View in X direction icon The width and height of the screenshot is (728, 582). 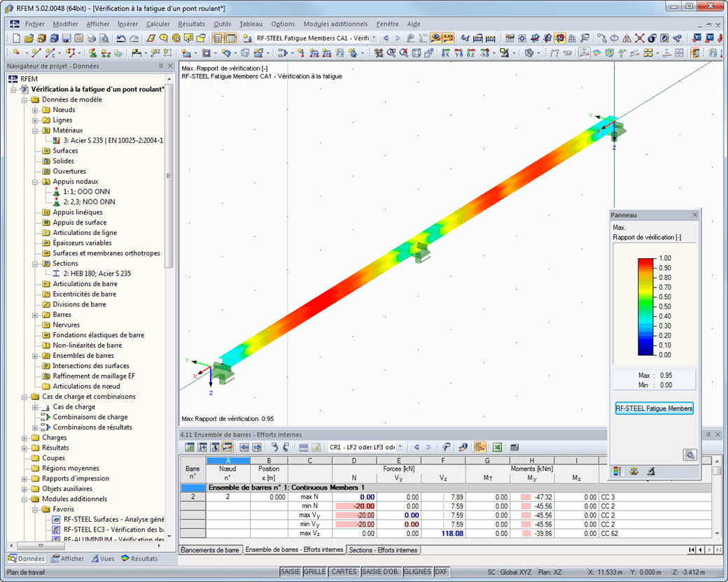point(446,53)
